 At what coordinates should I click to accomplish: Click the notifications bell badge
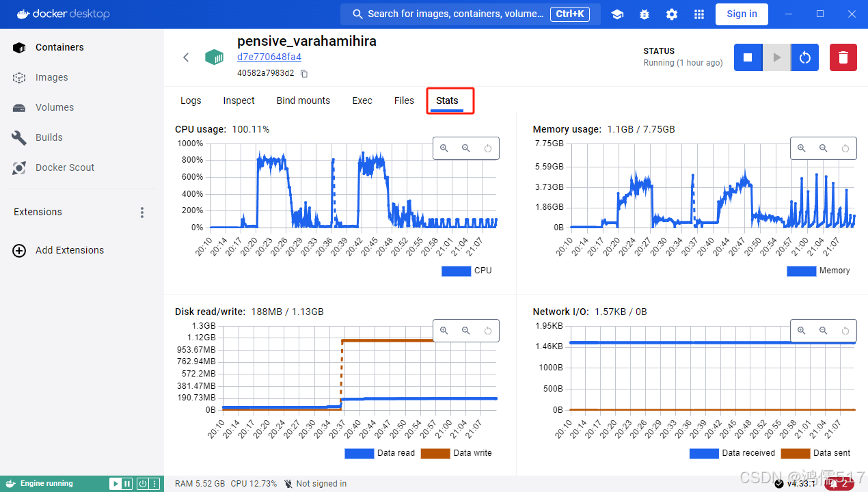click(839, 484)
